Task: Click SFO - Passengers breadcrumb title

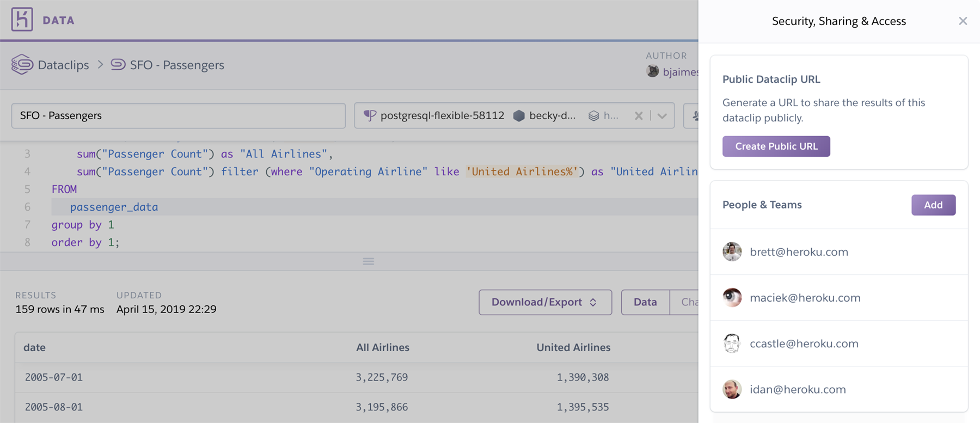Action: (x=177, y=65)
